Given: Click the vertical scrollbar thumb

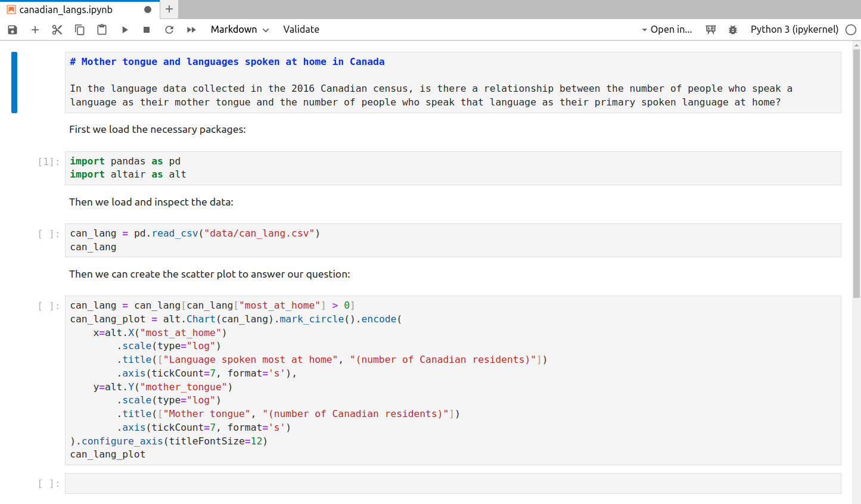Looking at the screenshot, I should (856, 173).
